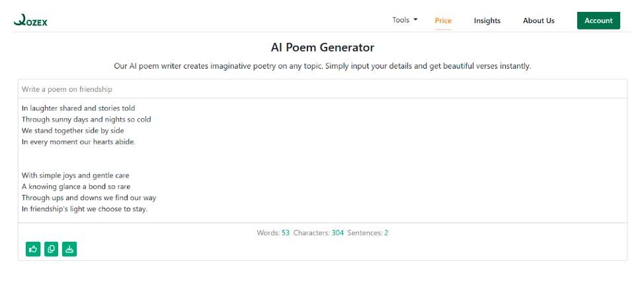The height and width of the screenshot is (286, 644).
Task: Click the Qozex logo
Action: click(30, 20)
